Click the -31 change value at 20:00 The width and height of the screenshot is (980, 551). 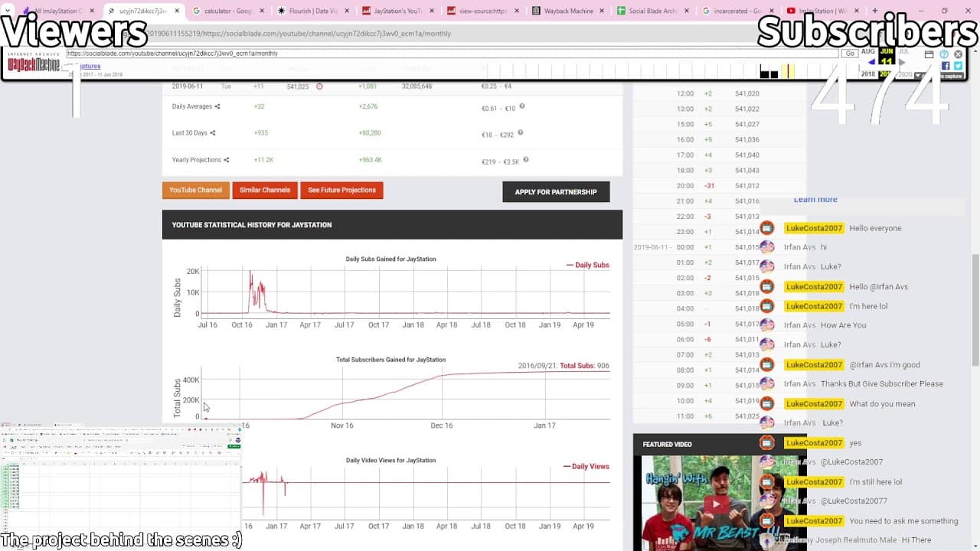(x=708, y=186)
